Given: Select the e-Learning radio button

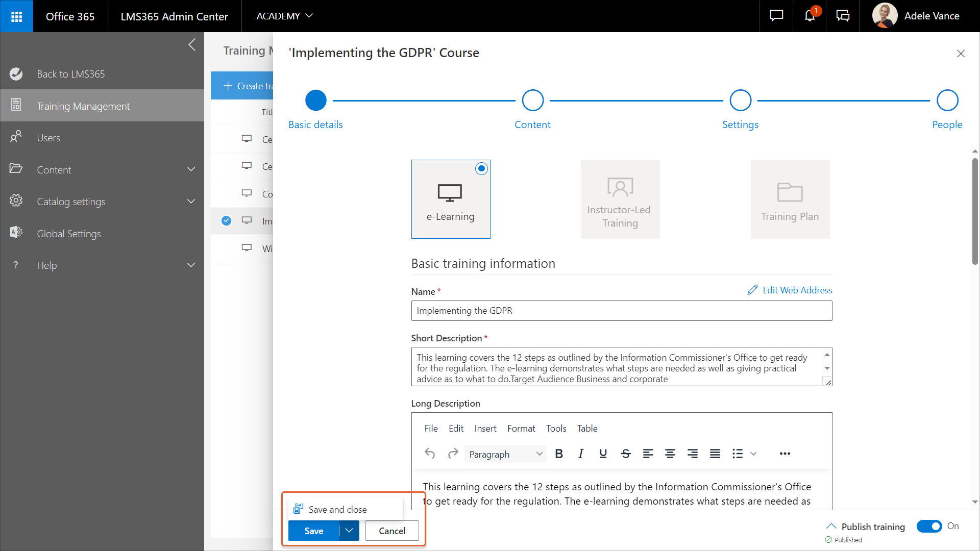Looking at the screenshot, I should click(481, 168).
